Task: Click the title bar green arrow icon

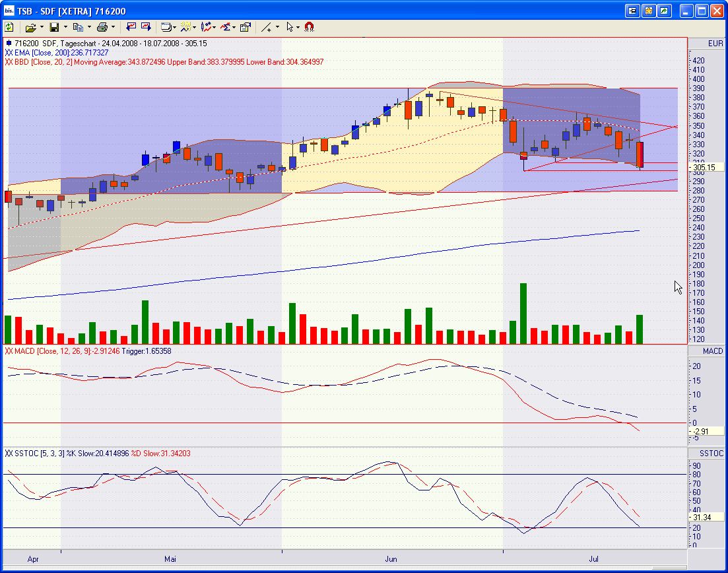Action: pyautogui.click(x=665, y=11)
